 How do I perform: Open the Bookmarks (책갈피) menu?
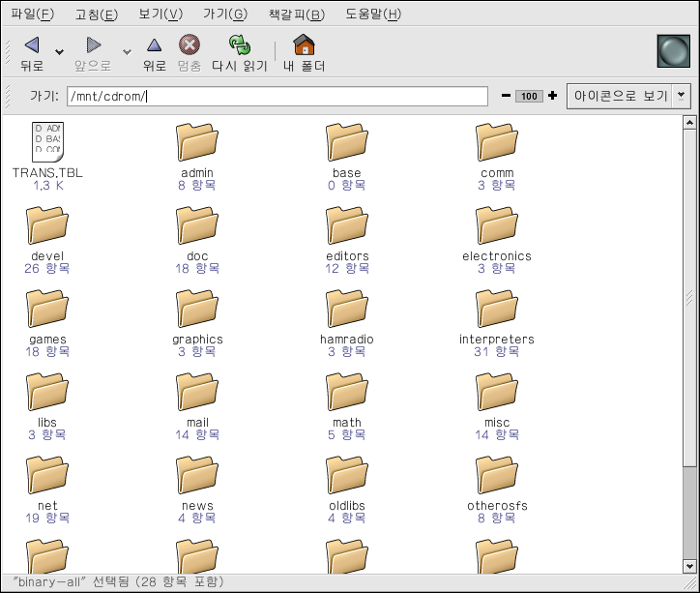tap(296, 14)
